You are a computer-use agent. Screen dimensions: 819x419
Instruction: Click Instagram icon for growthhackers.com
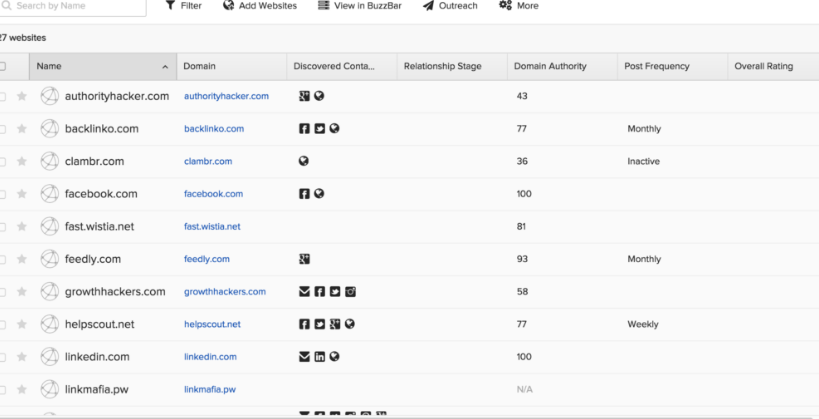click(x=350, y=292)
